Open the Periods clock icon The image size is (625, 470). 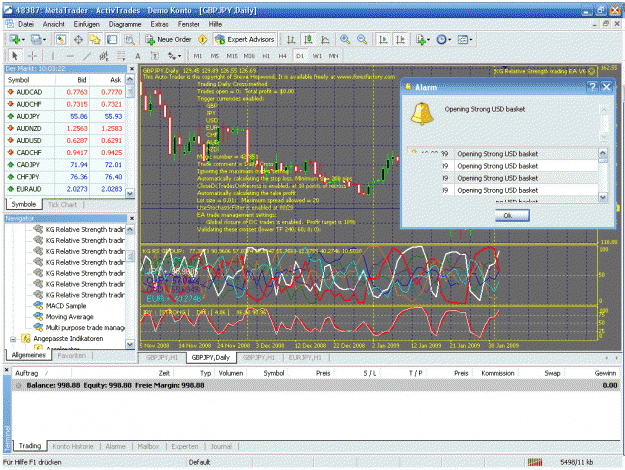[441, 39]
